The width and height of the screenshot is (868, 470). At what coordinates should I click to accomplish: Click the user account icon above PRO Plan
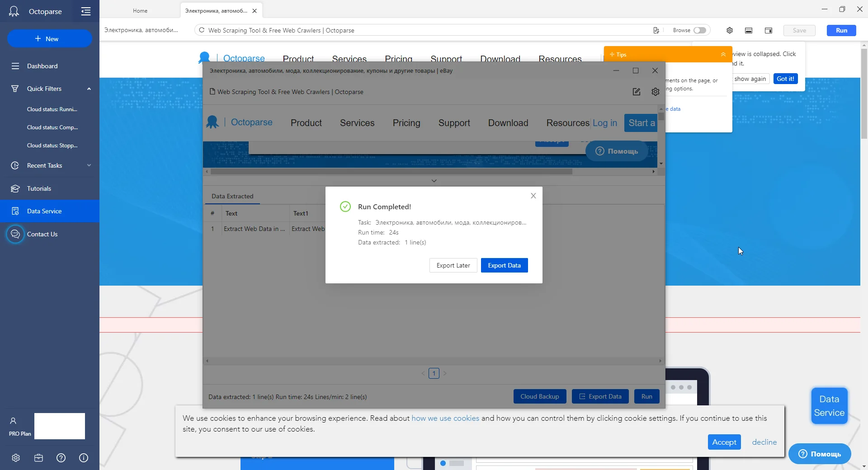coord(13,421)
